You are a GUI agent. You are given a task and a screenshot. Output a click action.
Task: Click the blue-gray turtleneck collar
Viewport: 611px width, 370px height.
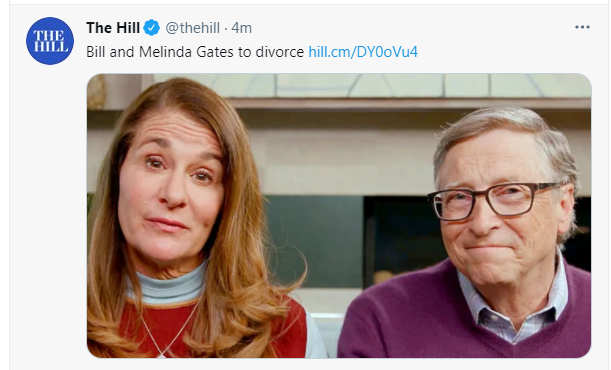[x=170, y=286]
